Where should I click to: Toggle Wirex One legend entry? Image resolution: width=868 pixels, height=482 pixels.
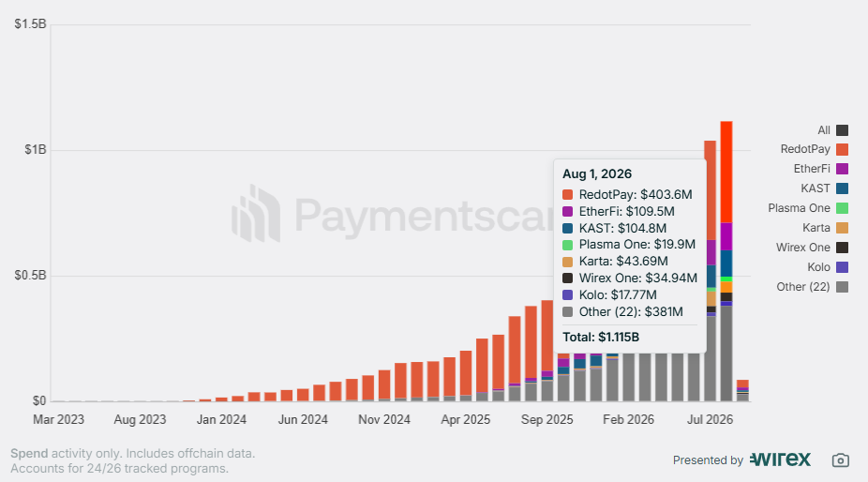tap(812, 248)
